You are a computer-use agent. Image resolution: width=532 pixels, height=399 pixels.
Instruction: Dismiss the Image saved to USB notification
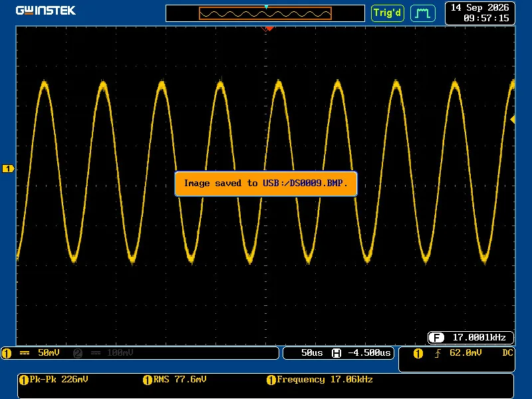[266, 184]
